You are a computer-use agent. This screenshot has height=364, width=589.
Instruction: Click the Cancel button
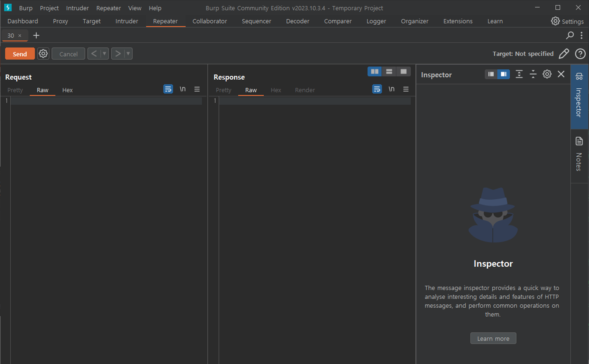[68, 54]
